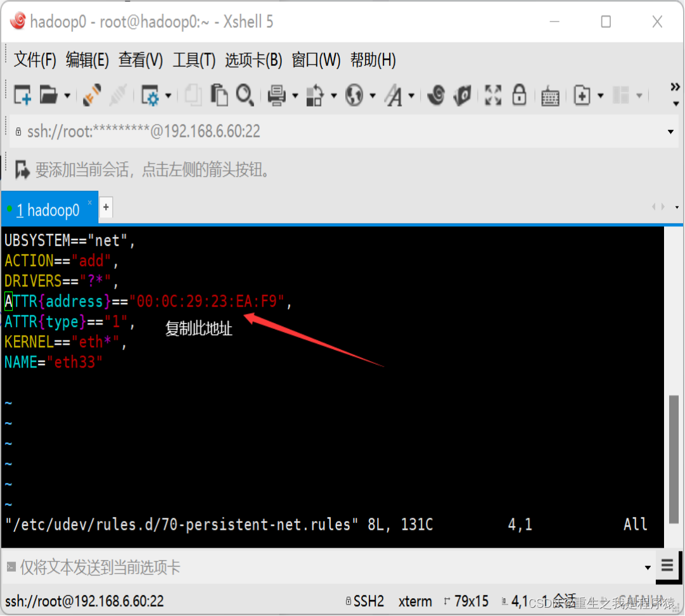Click the tab scroll right arrow
This screenshot has height=616, width=685.
click(x=663, y=207)
